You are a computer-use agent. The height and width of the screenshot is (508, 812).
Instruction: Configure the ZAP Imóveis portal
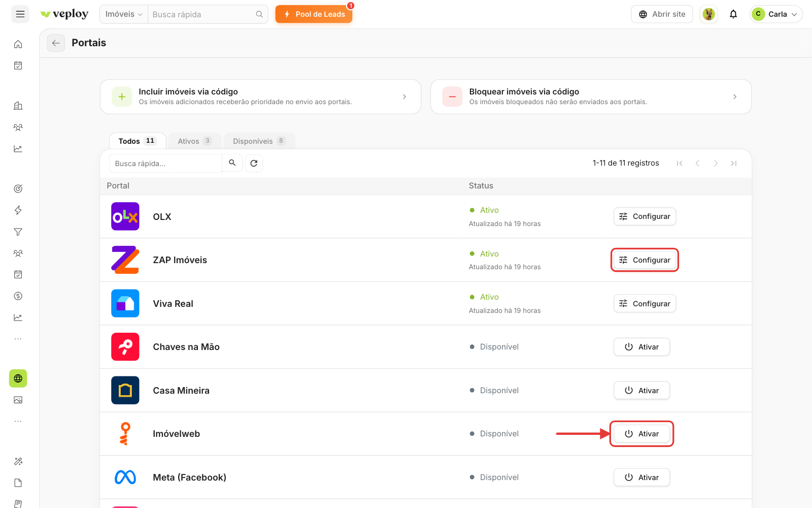(x=645, y=260)
